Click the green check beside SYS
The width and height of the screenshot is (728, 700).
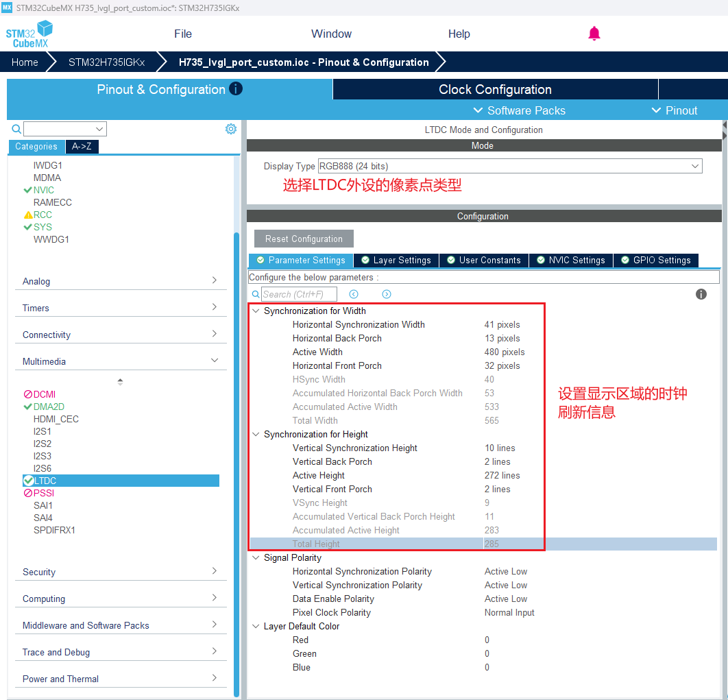(x=28, y=227)
